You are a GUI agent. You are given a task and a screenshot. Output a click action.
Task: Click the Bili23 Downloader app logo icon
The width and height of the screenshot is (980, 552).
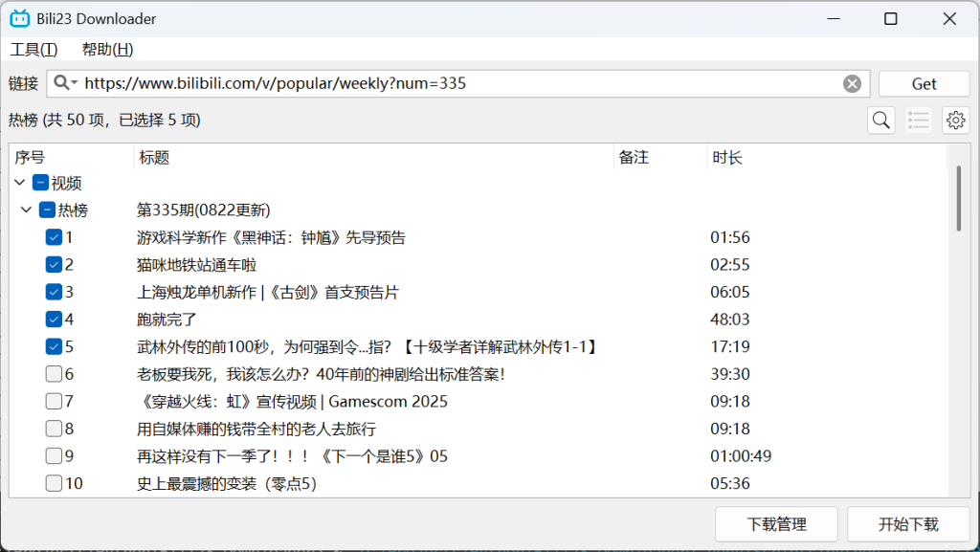click(x=19, y=17)
